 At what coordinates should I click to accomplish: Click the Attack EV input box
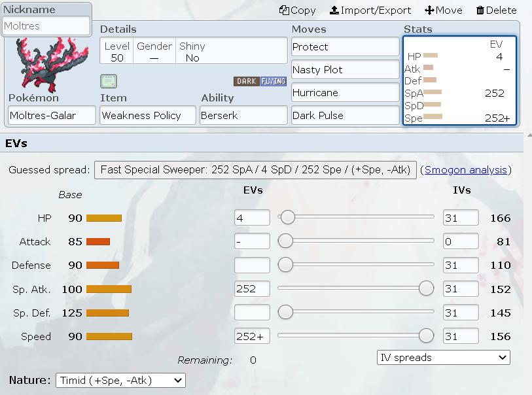click(252, 241)
